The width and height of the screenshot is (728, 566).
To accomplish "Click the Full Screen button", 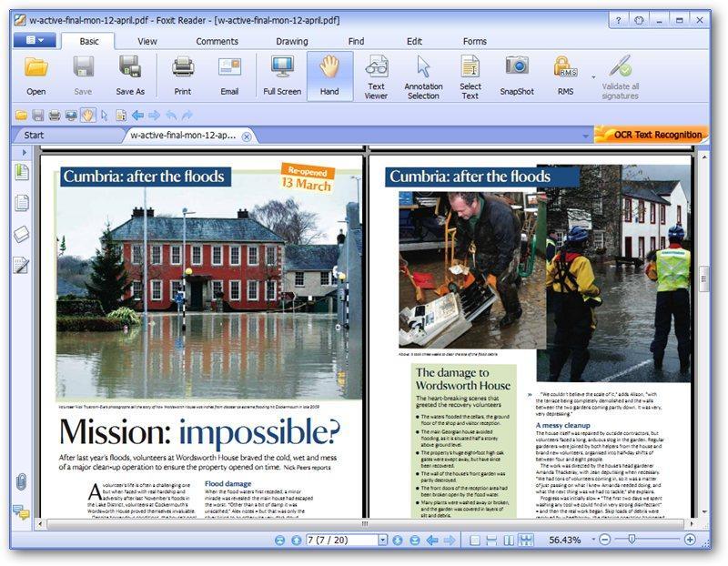I will coord(282,76).
